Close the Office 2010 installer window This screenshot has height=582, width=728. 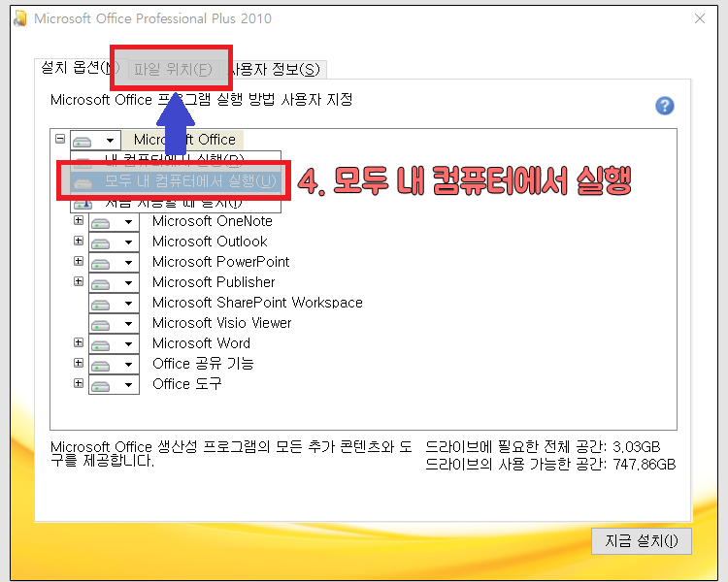(700, 18)
